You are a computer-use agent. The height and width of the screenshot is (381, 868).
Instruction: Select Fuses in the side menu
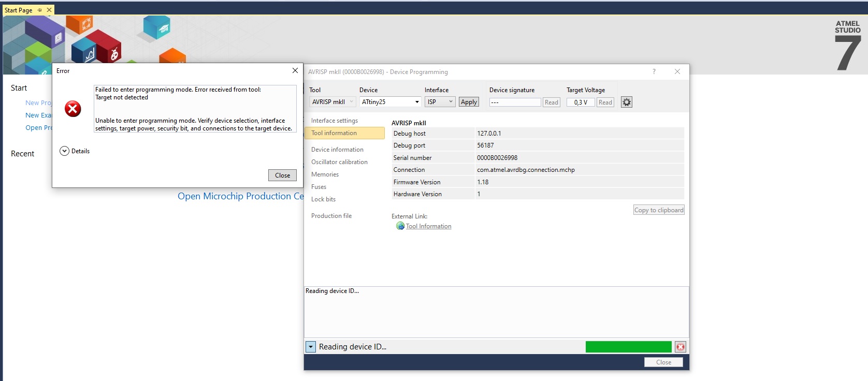(x=319, y=187)
